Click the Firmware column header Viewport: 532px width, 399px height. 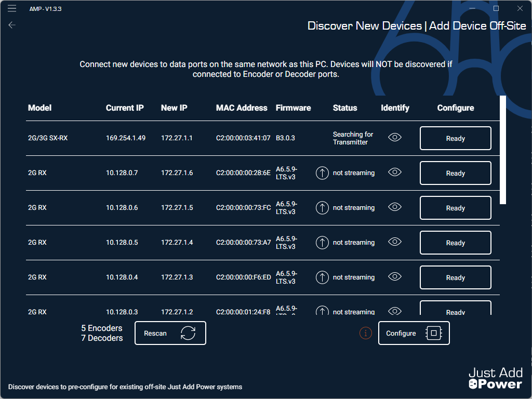[293, 108]
